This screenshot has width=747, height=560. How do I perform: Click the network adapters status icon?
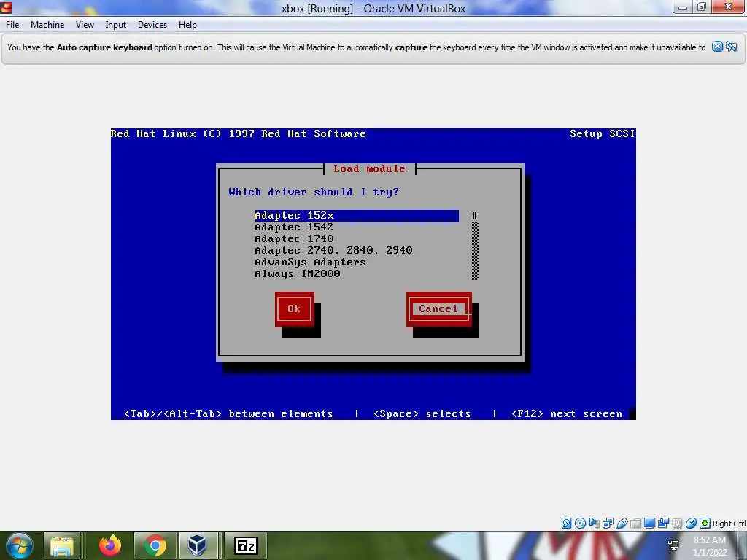(x=608, y=524)
